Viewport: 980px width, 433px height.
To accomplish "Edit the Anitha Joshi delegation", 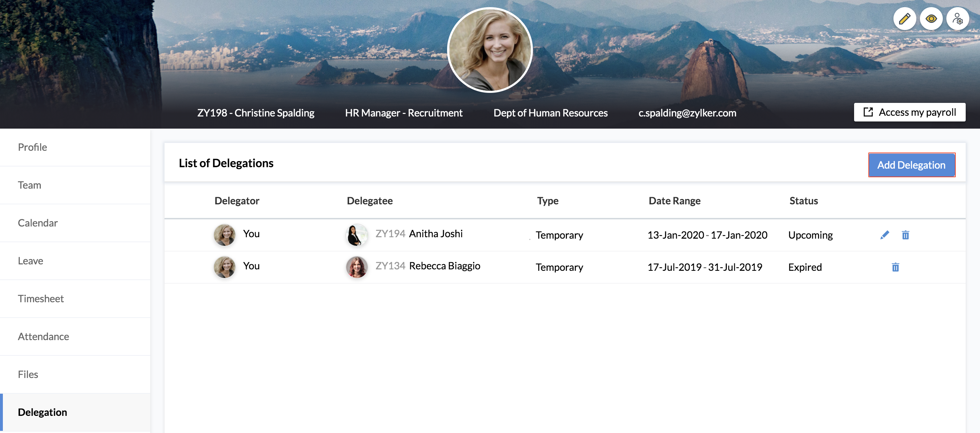I will [x=885, y=235].
